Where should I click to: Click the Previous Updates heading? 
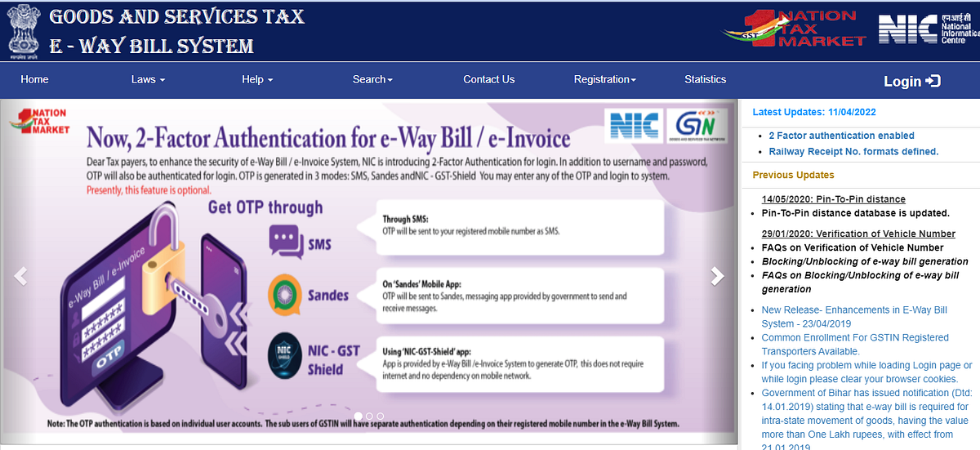tap(793, 175)
